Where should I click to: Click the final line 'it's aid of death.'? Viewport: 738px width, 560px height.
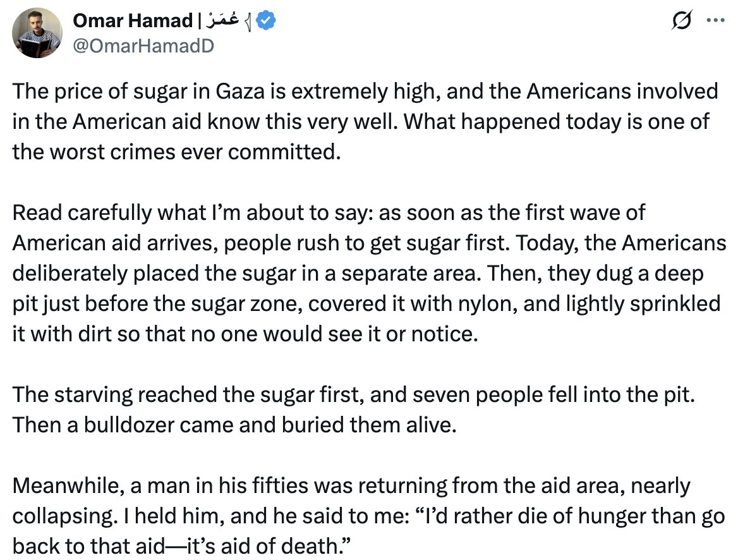click(x=269, y=546)
